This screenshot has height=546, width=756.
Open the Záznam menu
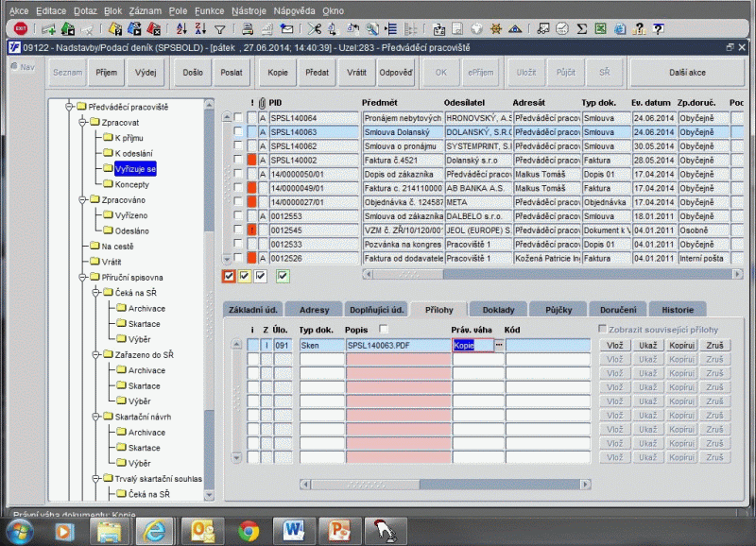coord(146,10)
